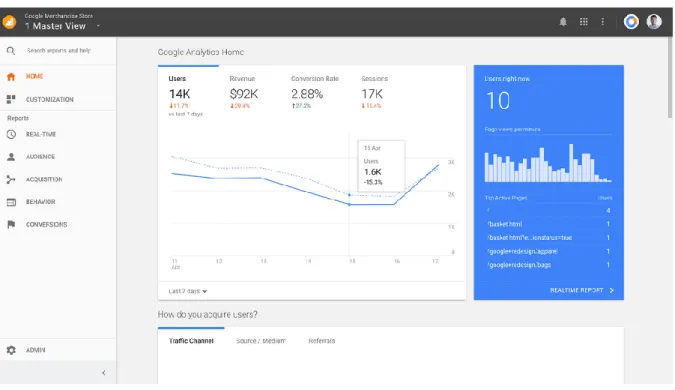Click the /basket.html active page row
This screenshot has height=390, width=675.
[x=548, y=224]
